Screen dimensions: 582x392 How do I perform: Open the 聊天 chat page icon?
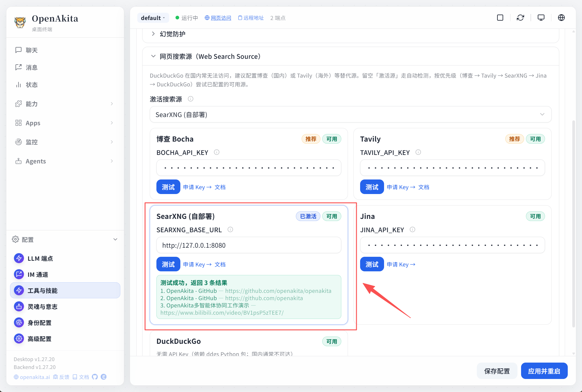[18, 50]
